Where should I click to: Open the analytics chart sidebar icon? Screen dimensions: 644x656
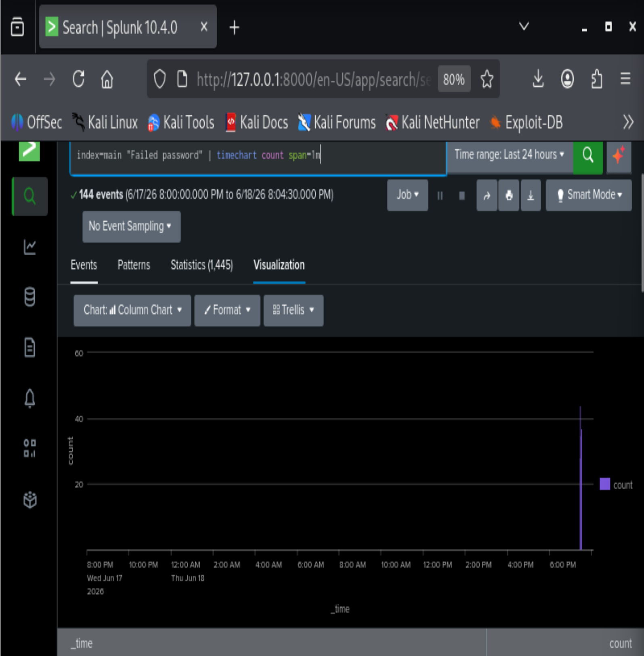30,247
